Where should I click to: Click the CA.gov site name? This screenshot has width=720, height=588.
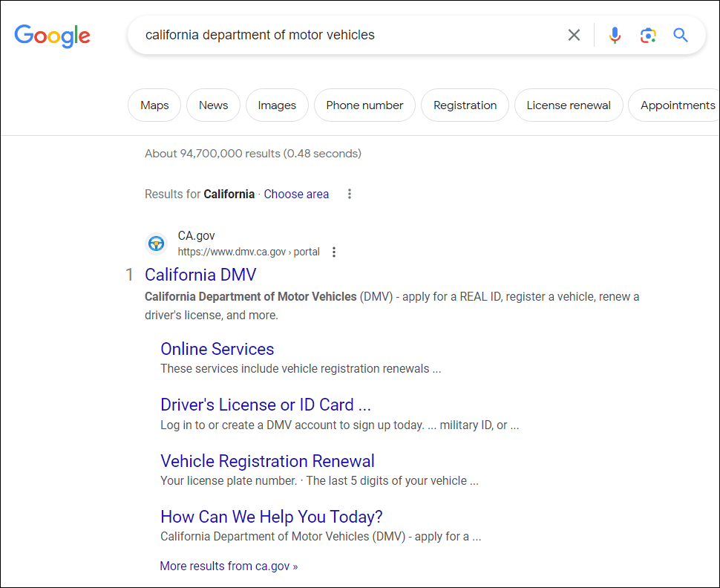[x=196, y=235]
